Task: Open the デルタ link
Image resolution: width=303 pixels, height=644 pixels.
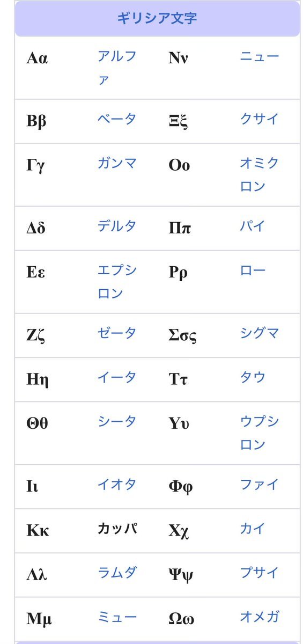Action: (117, 226)
